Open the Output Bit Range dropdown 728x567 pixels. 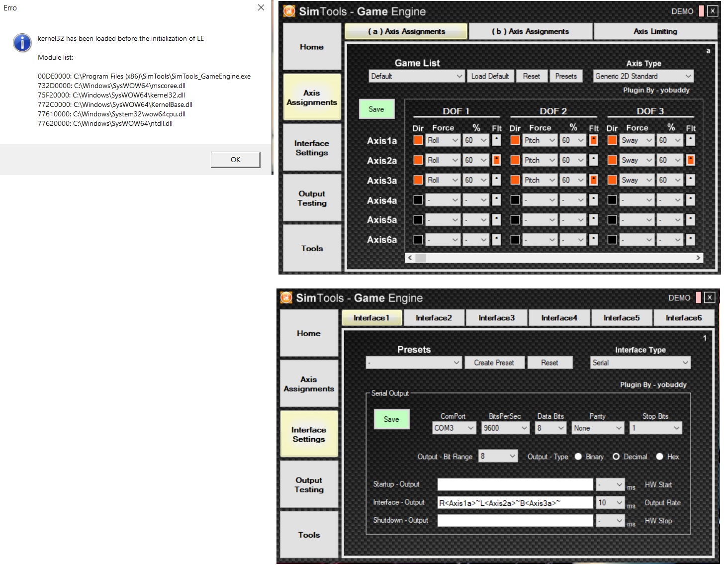498,456
